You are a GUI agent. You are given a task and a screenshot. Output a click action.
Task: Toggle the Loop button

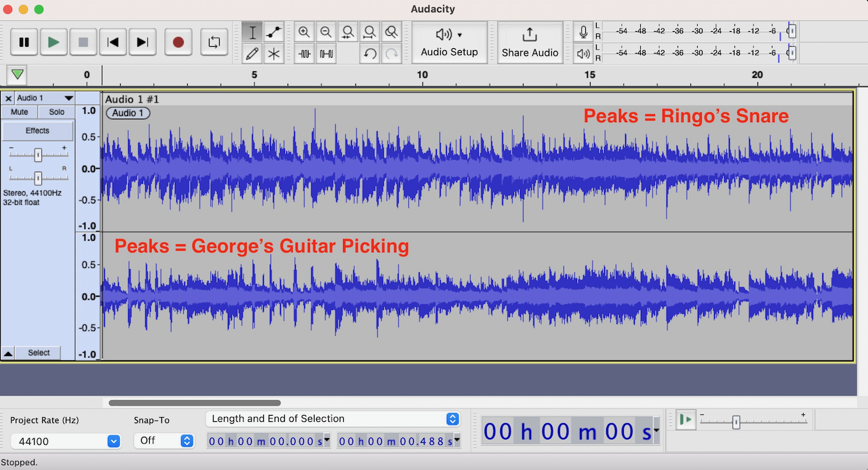[x=214, y=42]
